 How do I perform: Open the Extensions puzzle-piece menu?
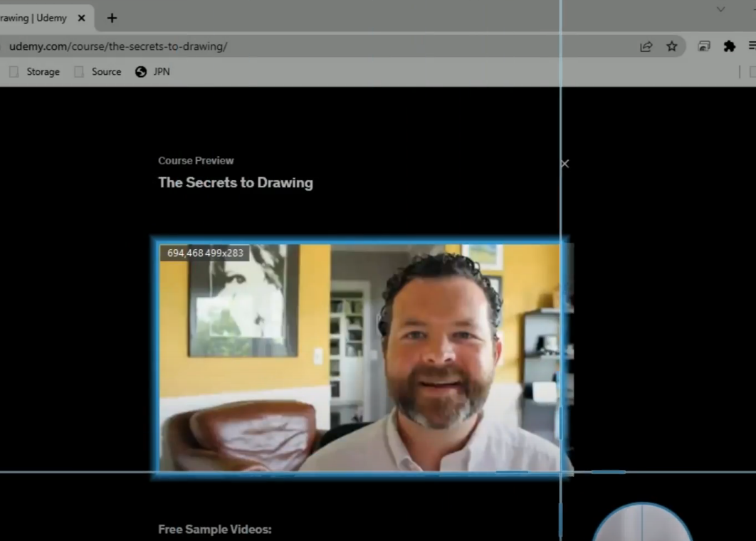729,46
